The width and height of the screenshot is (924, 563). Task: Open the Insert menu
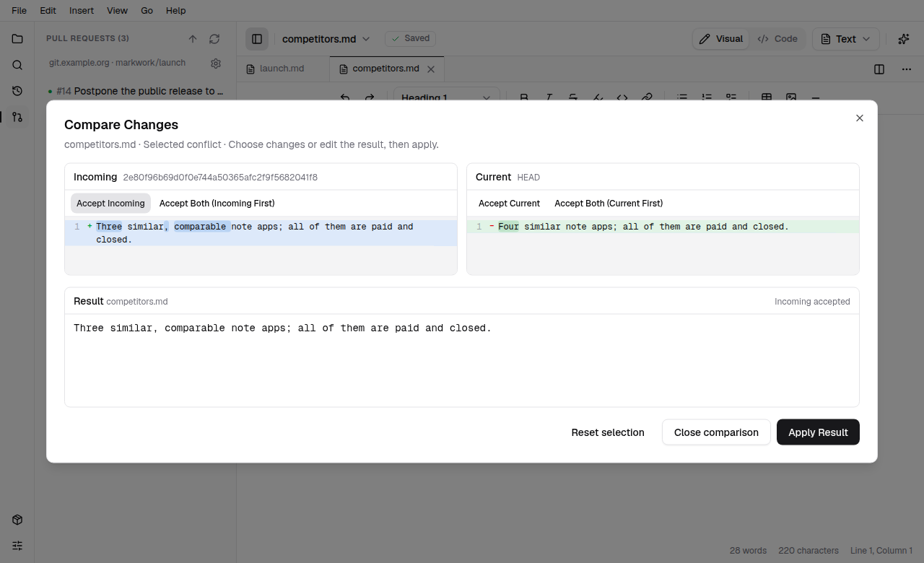(82, 10)
